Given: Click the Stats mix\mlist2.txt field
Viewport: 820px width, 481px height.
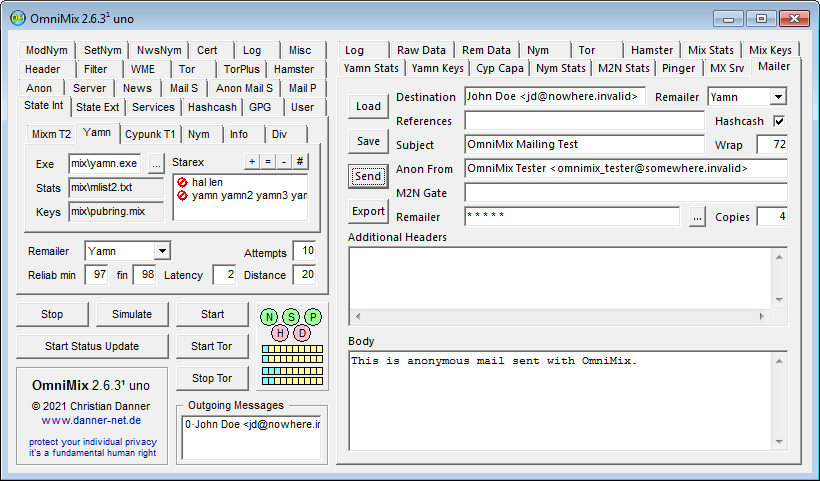Looking at the screenshot, I should click(x=116, y=188).
